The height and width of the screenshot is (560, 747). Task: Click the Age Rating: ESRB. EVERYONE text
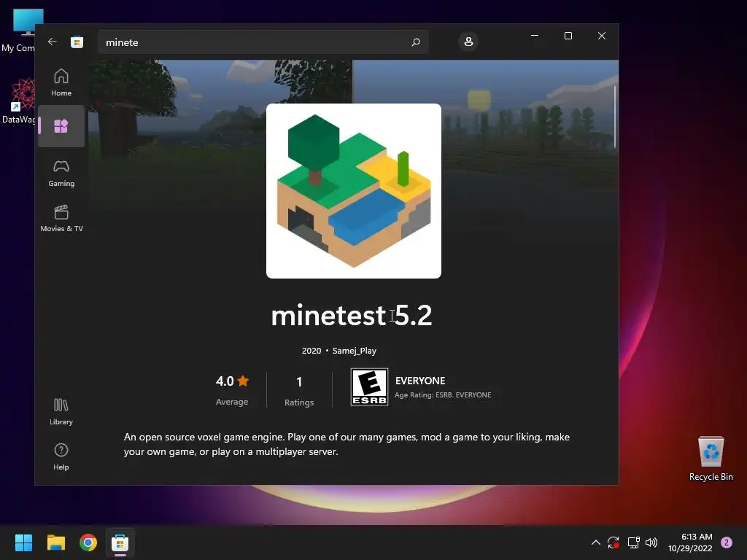443,394
